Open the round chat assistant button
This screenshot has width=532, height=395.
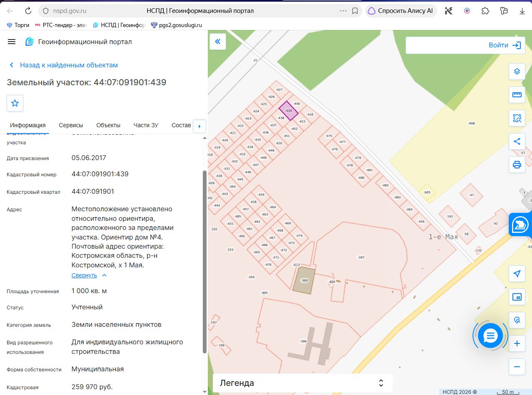(490, 336)
